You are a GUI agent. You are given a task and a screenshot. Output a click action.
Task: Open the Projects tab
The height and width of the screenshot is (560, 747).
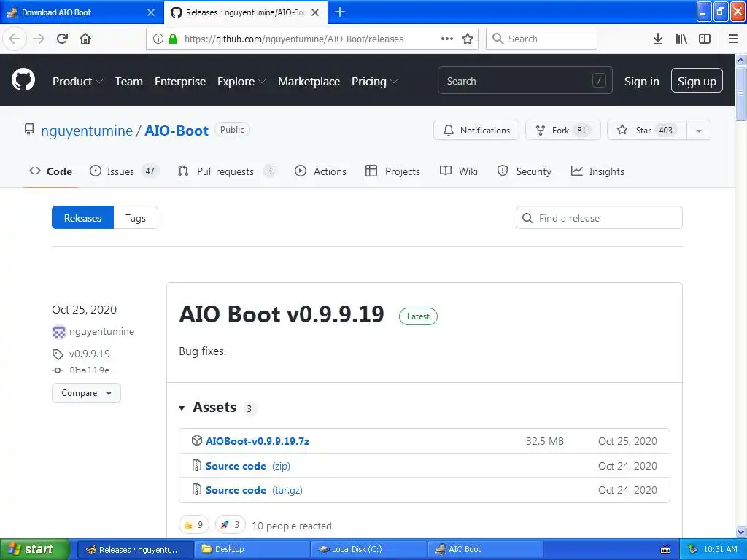tap(392, 171)
